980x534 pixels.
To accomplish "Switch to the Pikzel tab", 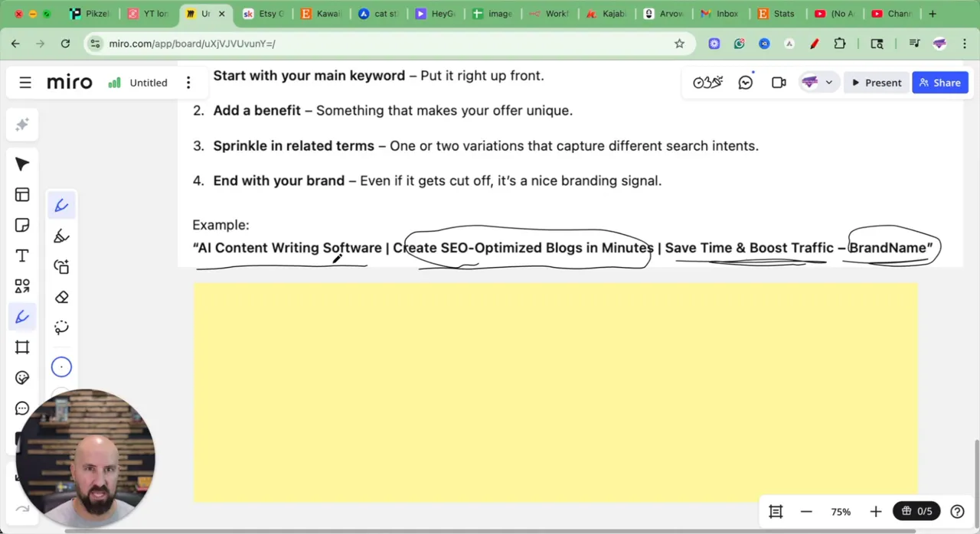I will 90,14.
